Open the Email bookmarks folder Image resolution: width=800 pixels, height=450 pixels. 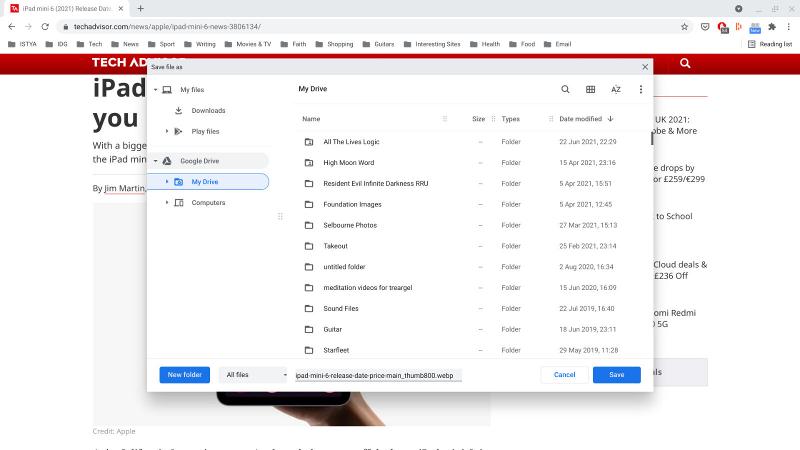[x=557, y=44]
